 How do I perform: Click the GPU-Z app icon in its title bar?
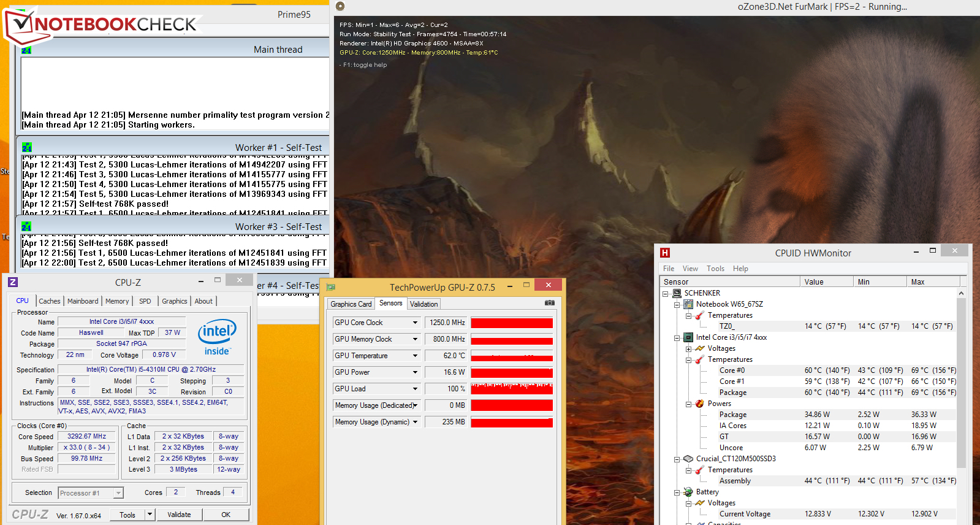pyautogui.click(x=331, y=287)
